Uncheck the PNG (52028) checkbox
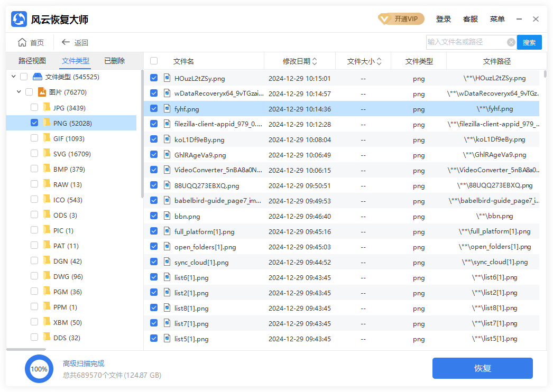 [34, 122]
